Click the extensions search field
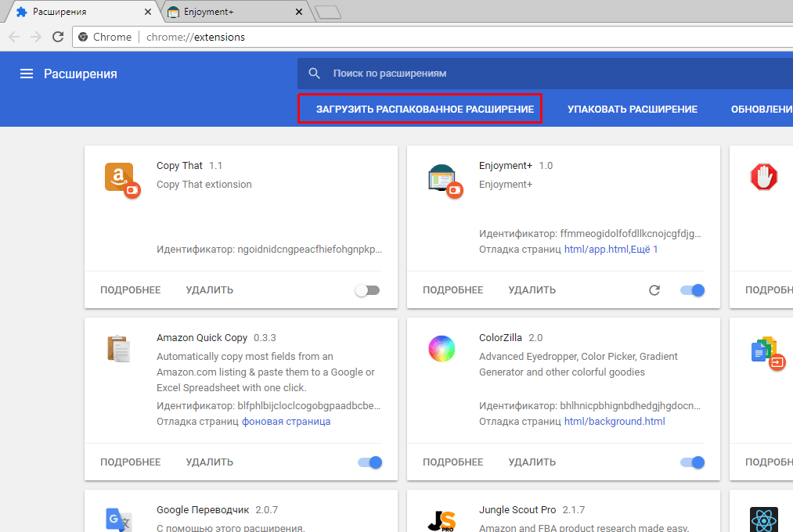Image resolution: width=793 pixels, height=532 pixels. (x=545, y=74)
